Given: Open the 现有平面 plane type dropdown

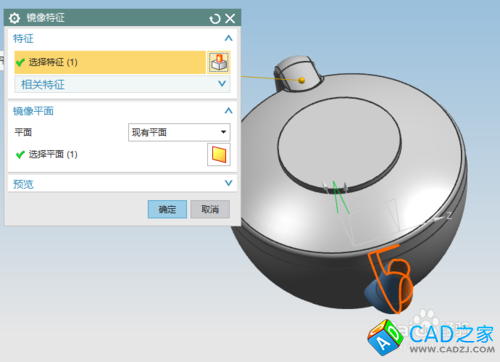Looking at the screenshot, I should pos(179,132).
